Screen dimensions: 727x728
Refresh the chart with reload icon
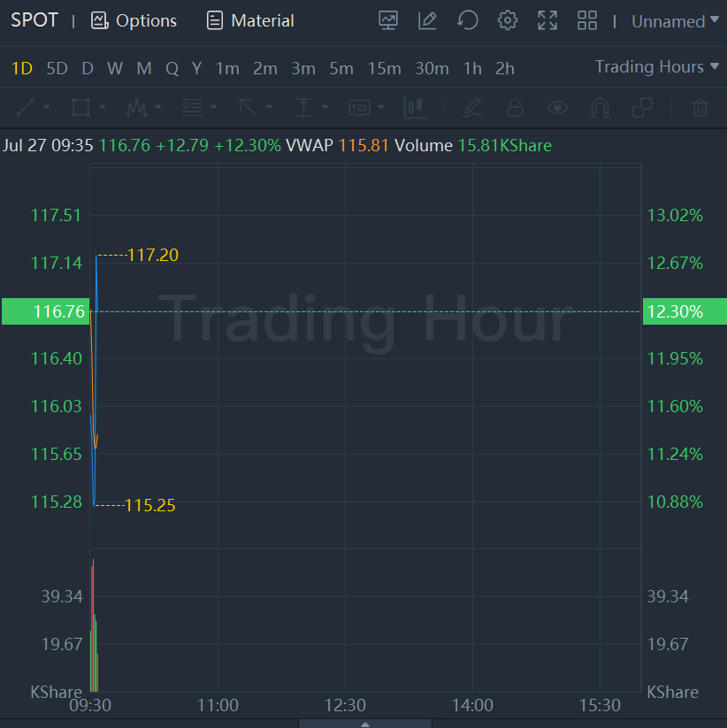(468, 20)
